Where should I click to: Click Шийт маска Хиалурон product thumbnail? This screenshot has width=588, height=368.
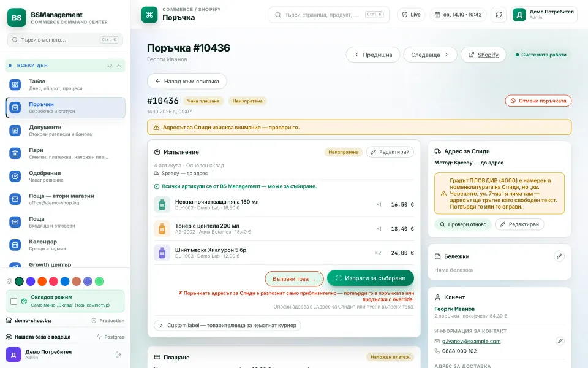coord(162,253)
